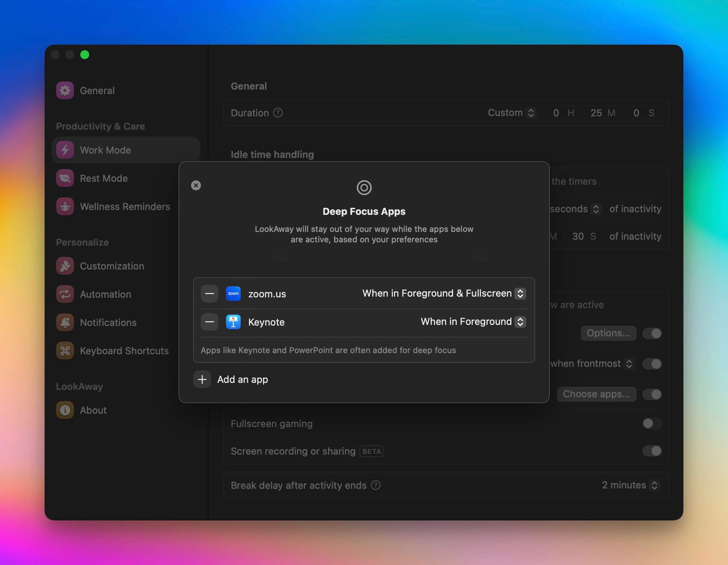Click the Wellness Reminders sidebar icon
Image resolution: width=728 pixels, height=565 pixels.
pyautogui.click(x=66, y=207)
